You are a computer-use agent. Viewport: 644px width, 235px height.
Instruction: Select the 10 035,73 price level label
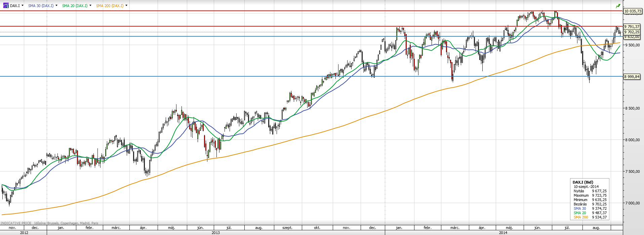tap(633, 11)
